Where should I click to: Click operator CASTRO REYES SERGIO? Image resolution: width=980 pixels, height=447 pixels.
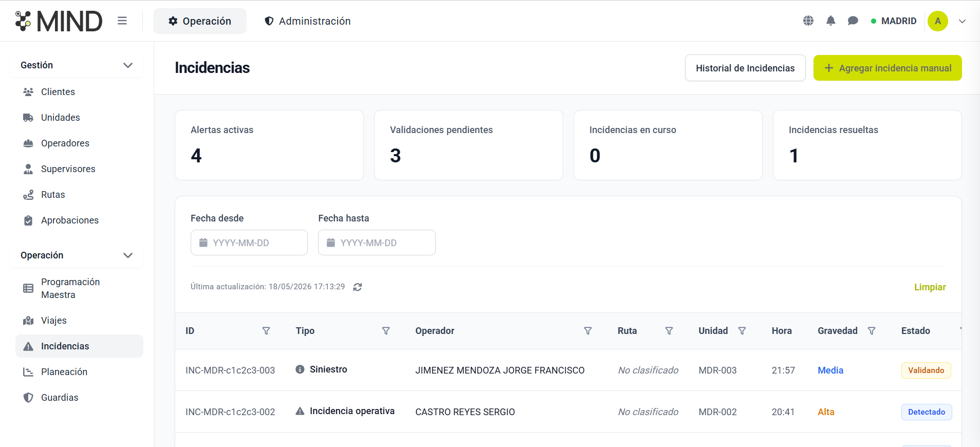465,412
